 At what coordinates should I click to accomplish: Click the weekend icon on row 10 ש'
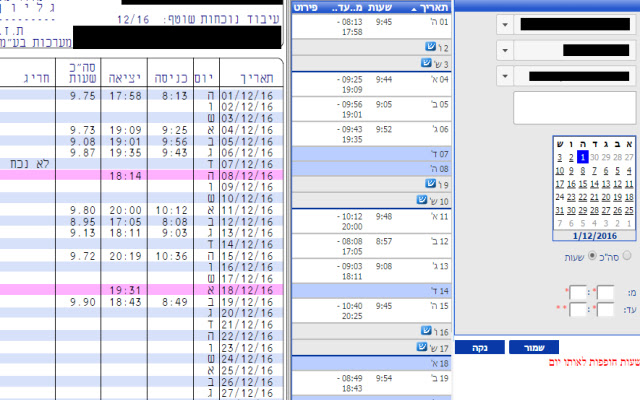(422, 200)
